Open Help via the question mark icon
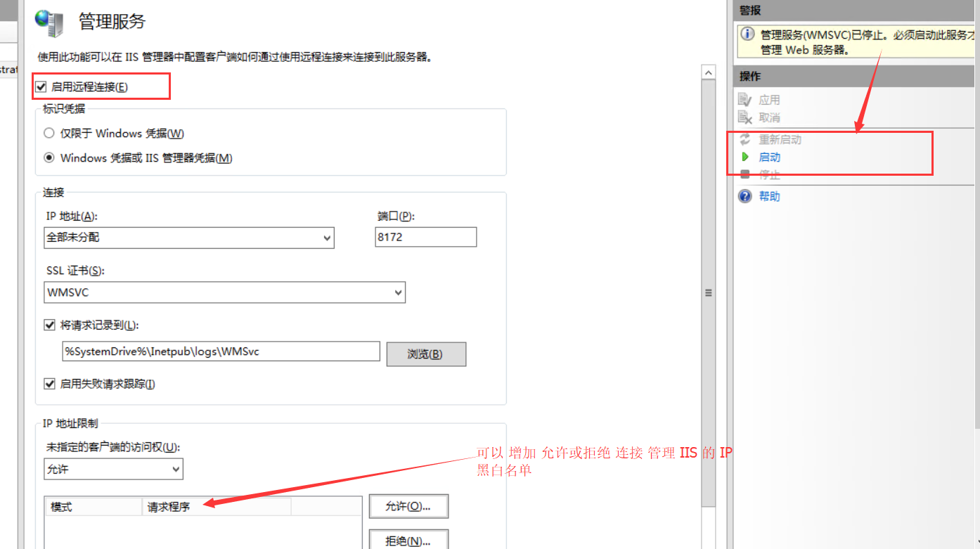 pos(745,196)
